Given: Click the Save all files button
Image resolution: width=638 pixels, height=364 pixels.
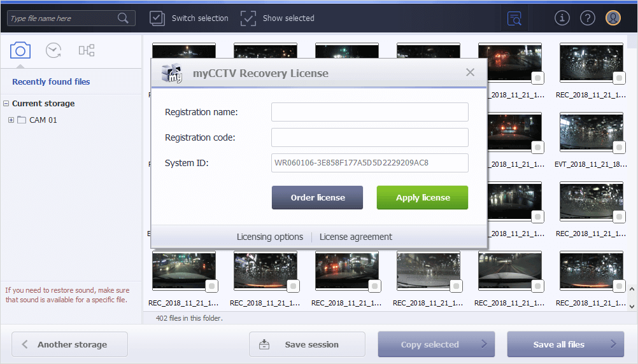Looking at the screenshot, I should point(565,344).
